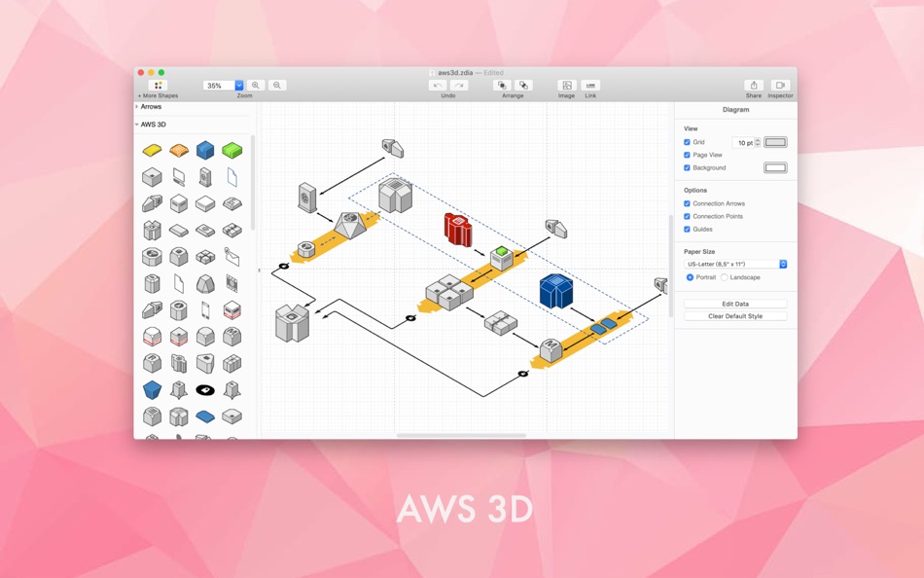Pick the yellow flat tile shape in palette
The width and height of the screenshot is (924, 578).
click(x=152, y=151)
